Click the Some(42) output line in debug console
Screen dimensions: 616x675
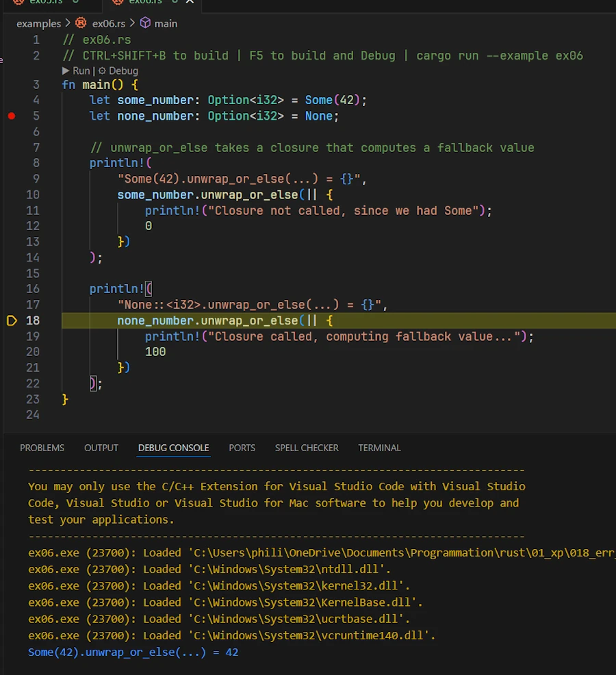point(133,652)
